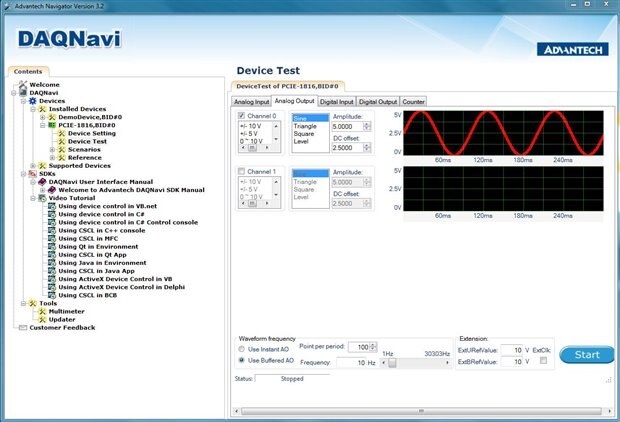620x422 pixels.
Task: Click the Frequency slider thumb
Action: (x=392, y=363)
